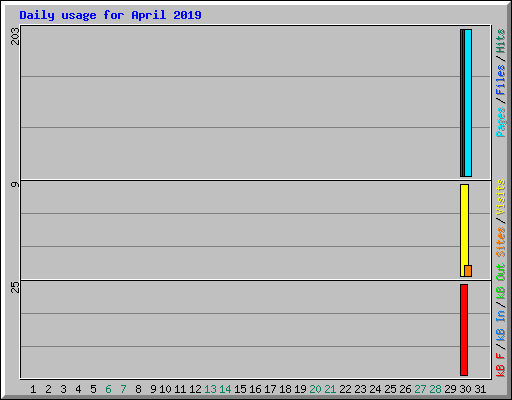Click the Pages / Files / Hits legend label

tap(501, 83)
